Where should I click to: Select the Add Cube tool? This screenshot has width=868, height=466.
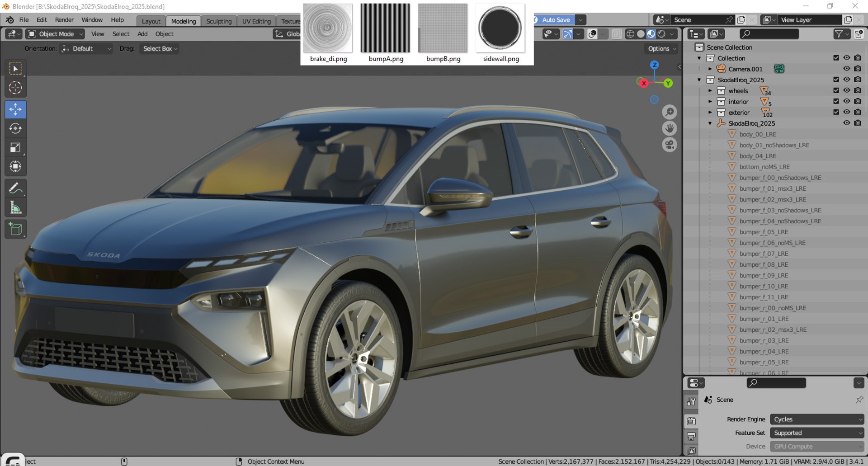(x=15, y=229)
